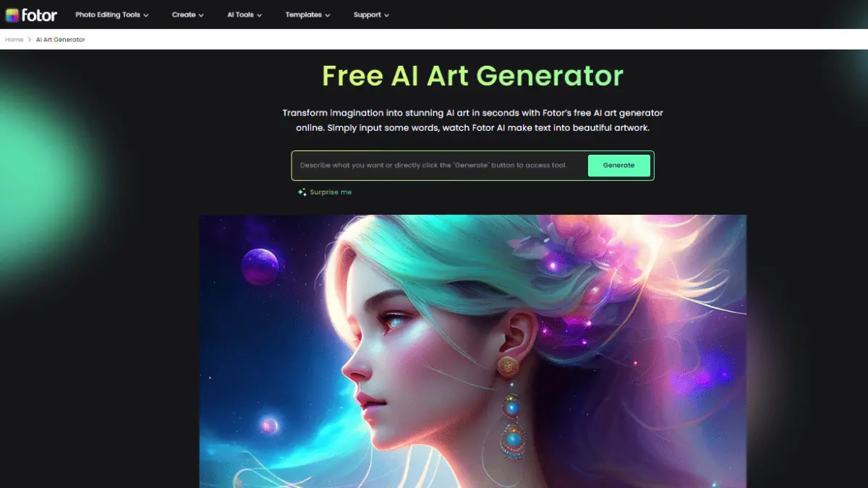Click the fantasy woman artwork image
Viewport: 868px width, 488px height.
click(472, 351)
